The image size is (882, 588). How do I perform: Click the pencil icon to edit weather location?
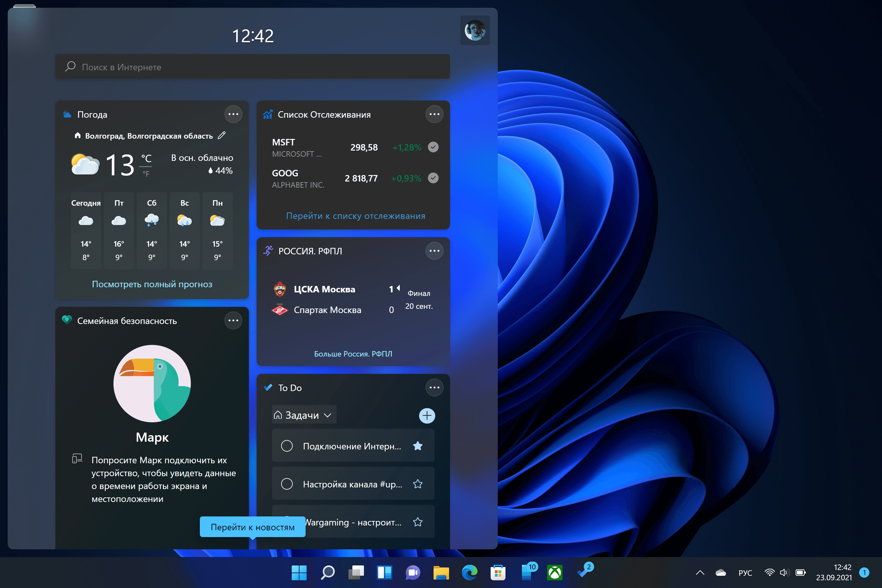tap(221, 135)
